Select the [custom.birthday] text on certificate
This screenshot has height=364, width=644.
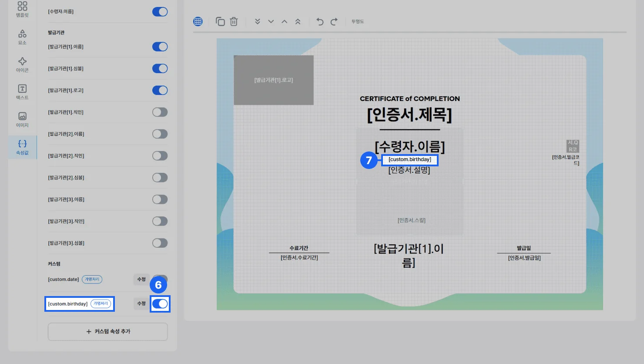tap(410, 160)
